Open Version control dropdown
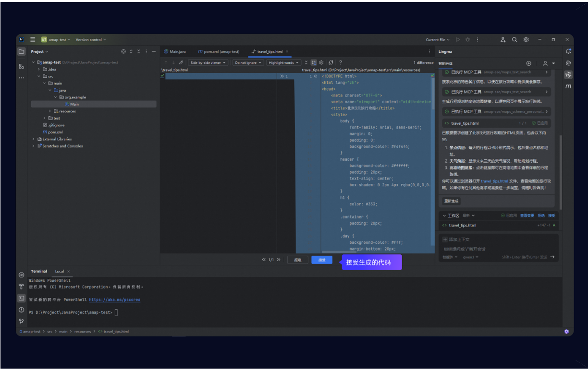Viewport: 588px width, 371px height. [91, 40]
